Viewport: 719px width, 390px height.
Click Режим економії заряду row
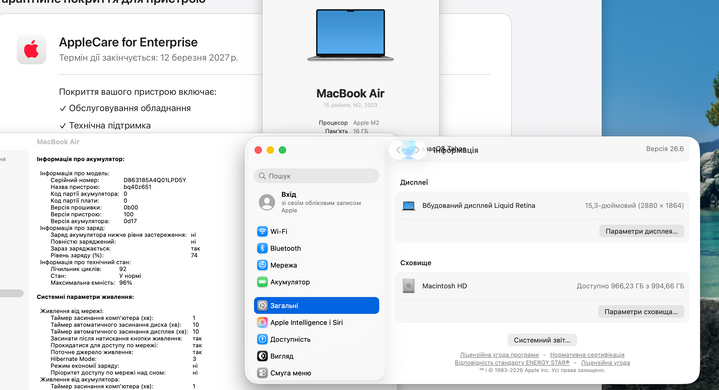click(124, 366)
